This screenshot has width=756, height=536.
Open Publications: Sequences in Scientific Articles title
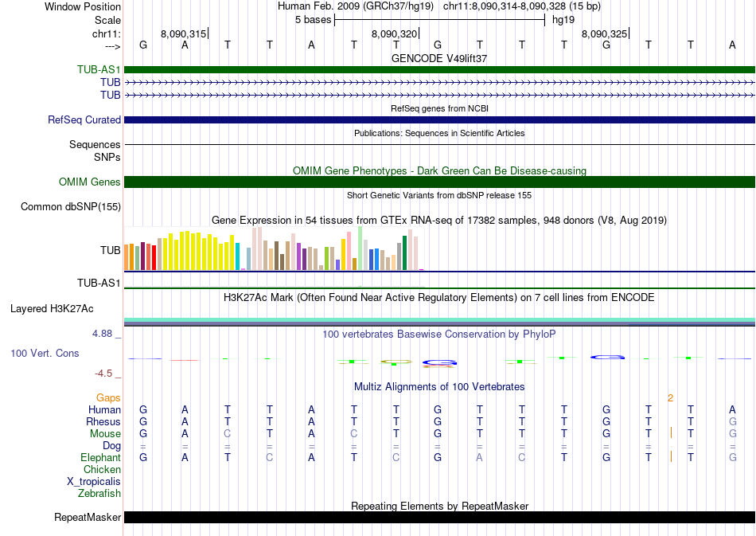[x=439, y=133]
